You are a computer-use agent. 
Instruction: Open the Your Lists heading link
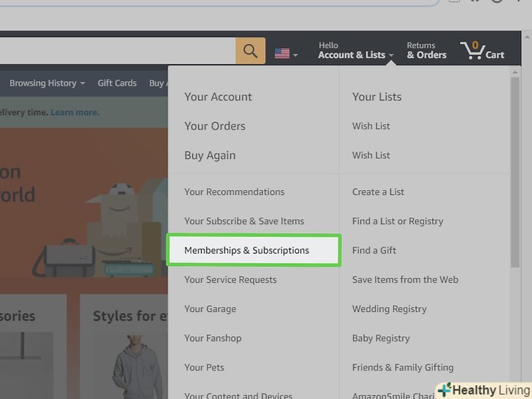tap(376, 97)
